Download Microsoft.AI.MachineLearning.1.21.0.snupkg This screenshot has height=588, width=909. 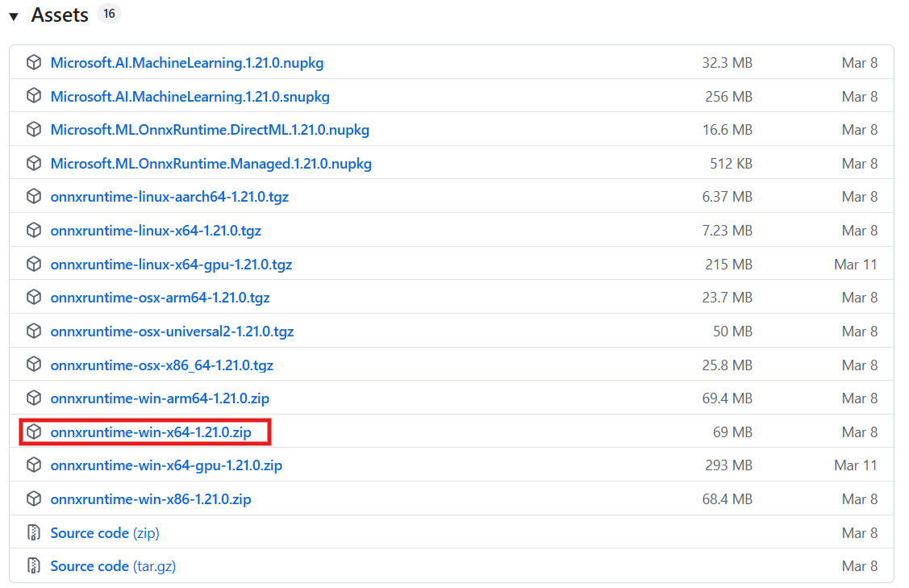point(190,96)
